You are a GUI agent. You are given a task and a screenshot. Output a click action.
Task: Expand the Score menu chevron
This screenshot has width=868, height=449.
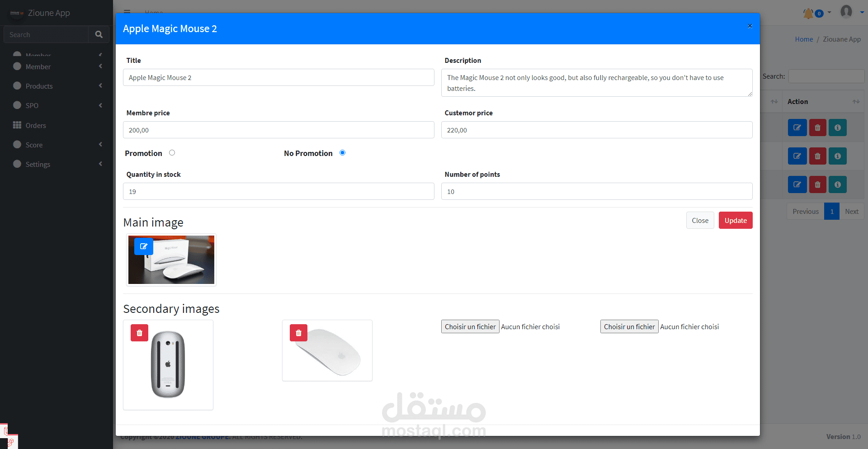point(100,145)
